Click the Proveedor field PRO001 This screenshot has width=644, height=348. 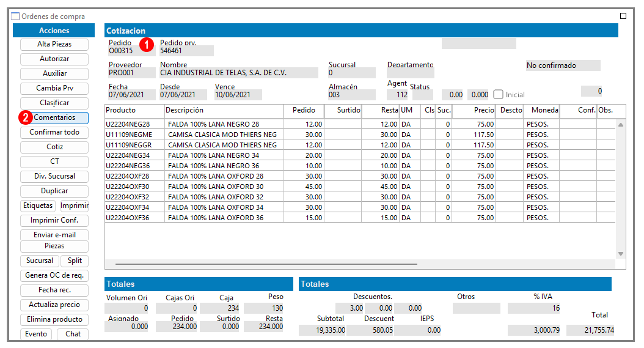coord(131,73)
